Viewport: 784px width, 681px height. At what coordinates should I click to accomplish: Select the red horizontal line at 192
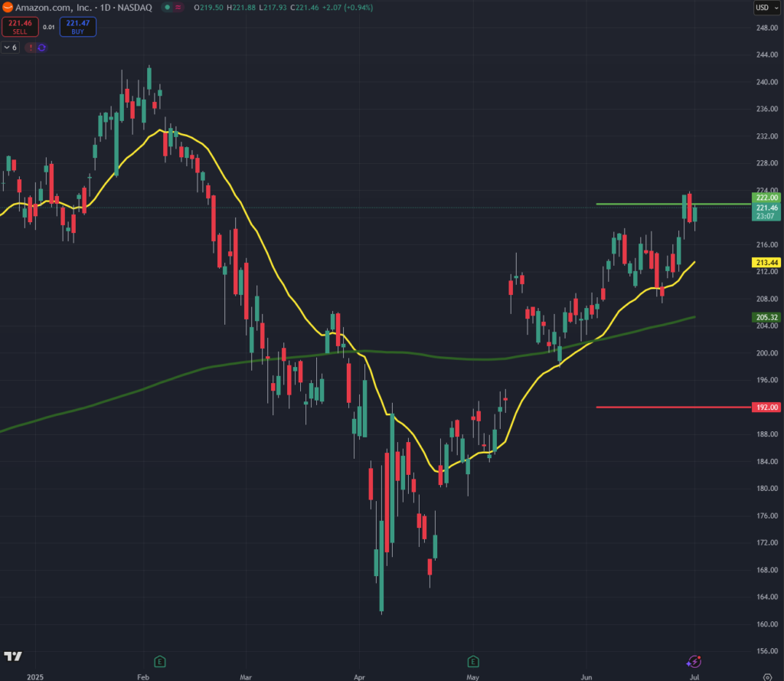[x=674, y=408]
